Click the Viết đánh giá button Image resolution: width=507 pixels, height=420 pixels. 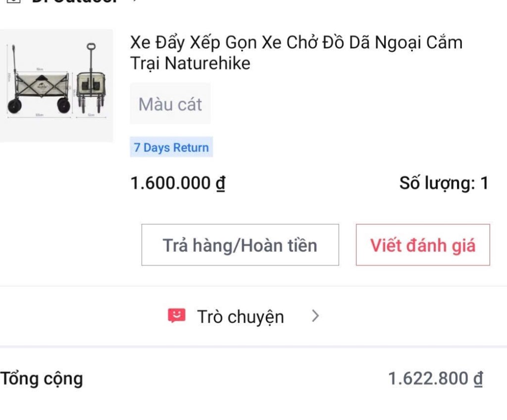[x=423, y=245]
